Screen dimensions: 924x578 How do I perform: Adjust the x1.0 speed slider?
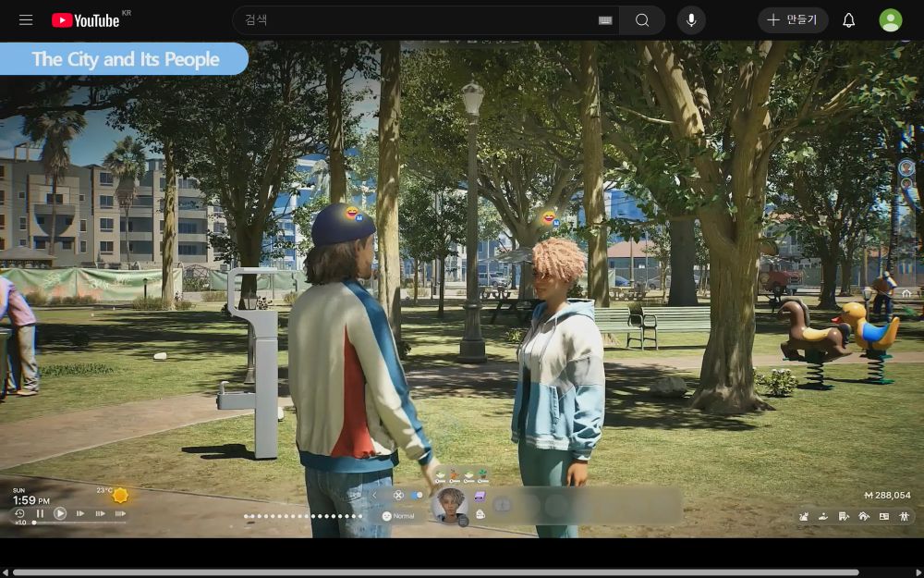[x=79, y=523]
